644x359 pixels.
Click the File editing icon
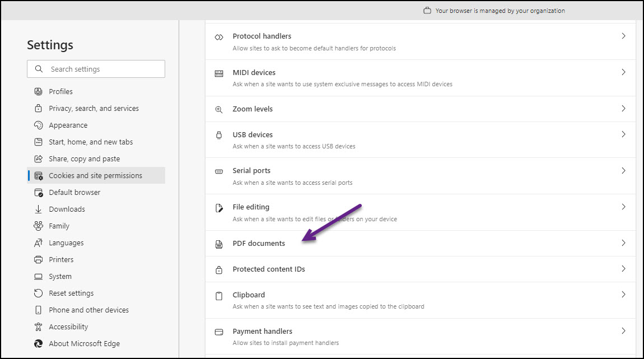219,208
